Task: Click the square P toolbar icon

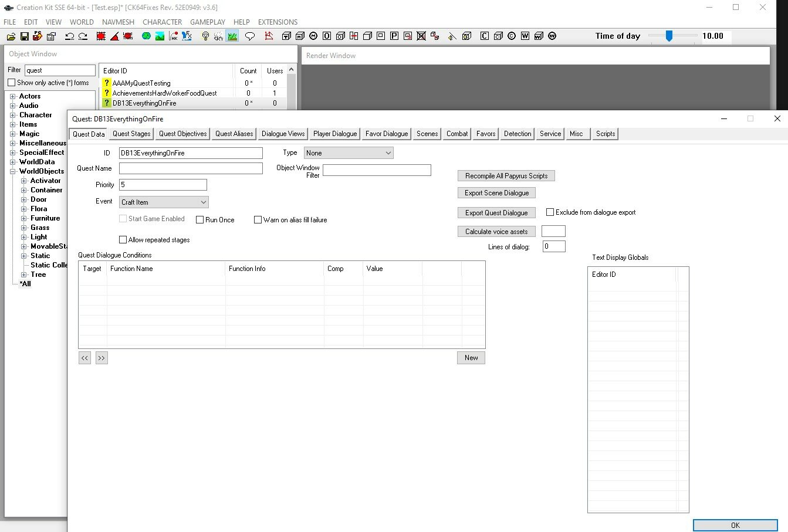Action: point(394,36)
